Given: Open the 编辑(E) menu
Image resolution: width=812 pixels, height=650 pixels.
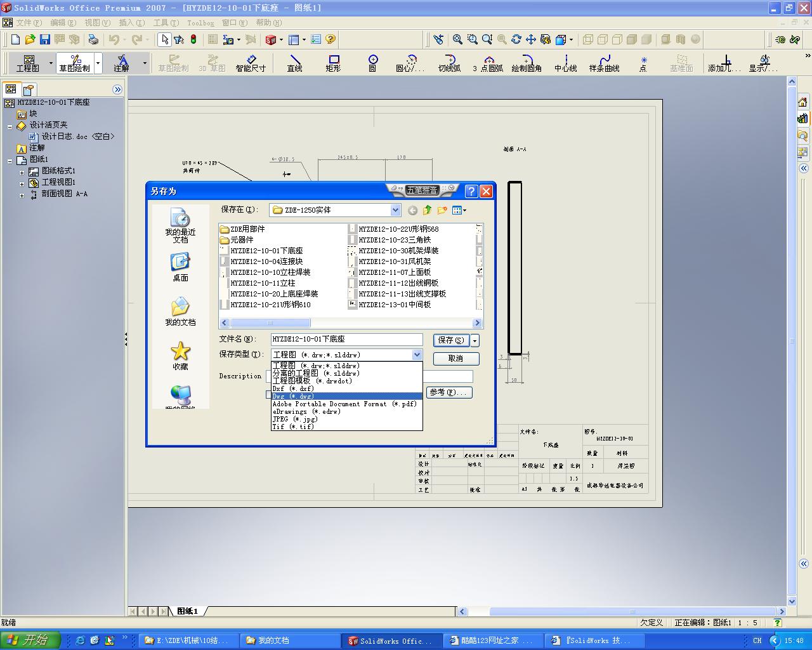Looking at the screenshot, I should click(63, 23).
